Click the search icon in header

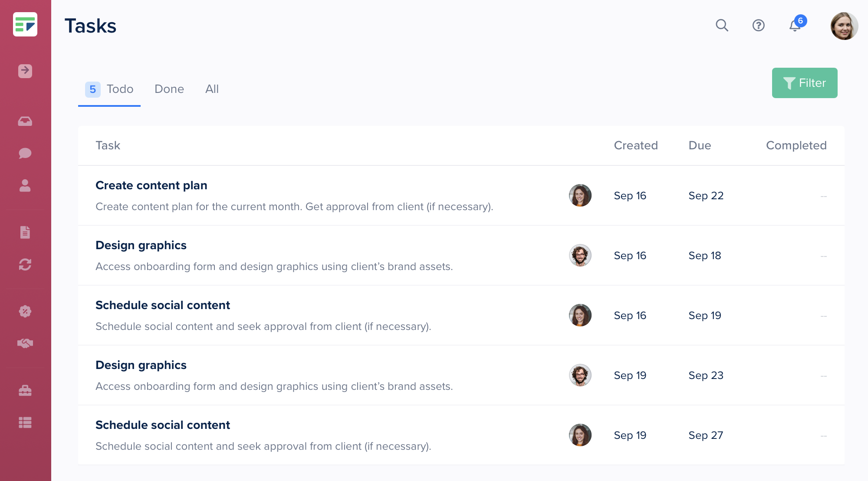723,26
